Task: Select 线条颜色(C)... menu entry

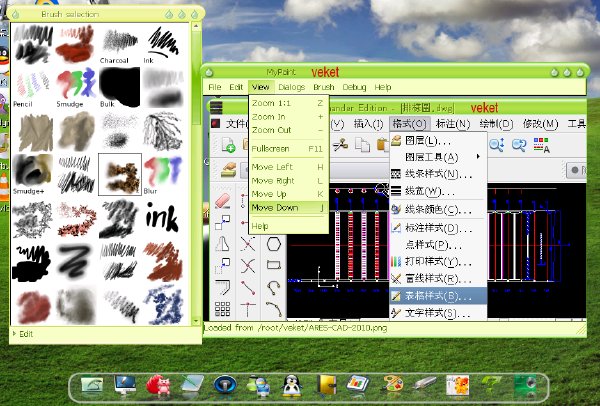Action: point(438,210)
